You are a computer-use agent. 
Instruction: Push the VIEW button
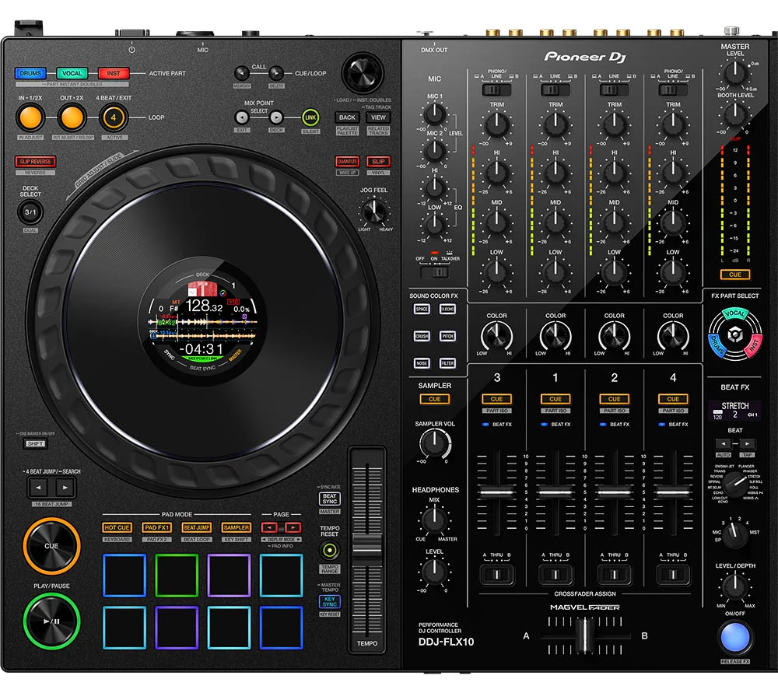pyautogui.click(x=379, y=117)
